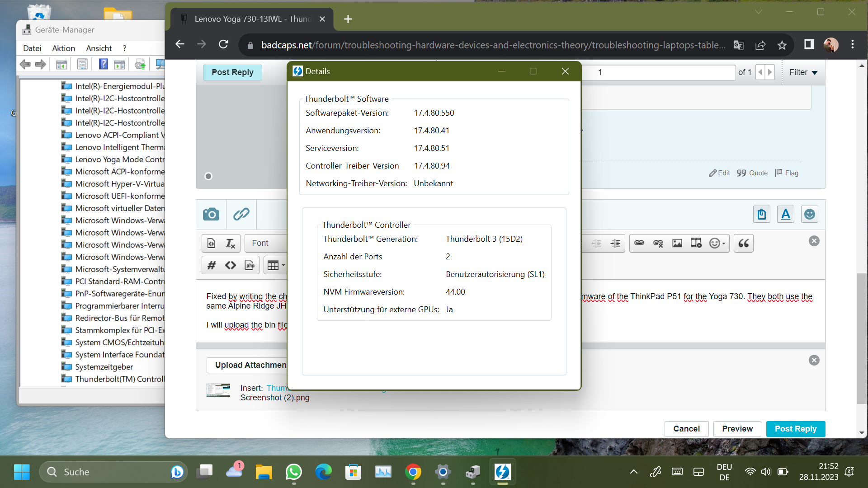Click the Preview button
Viewport: 868px width, 488px height.
pos(737,429)
